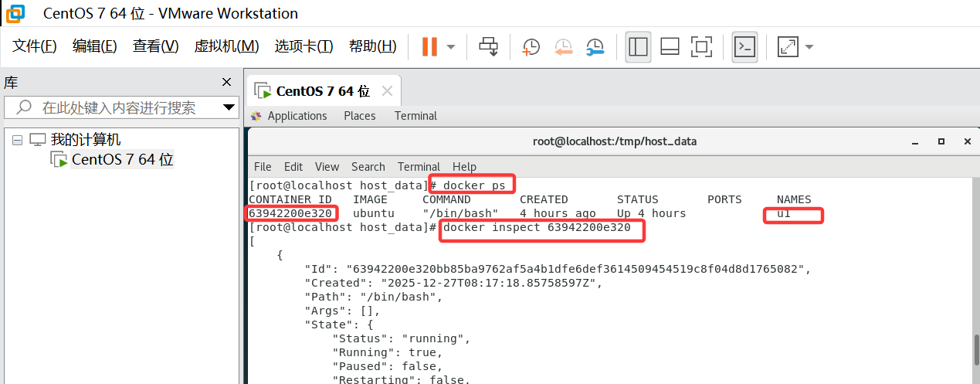Take a snapshot of the virtual machine
Image resolution: width=980 pixels, height=384 pixels.
coord(531,46)
